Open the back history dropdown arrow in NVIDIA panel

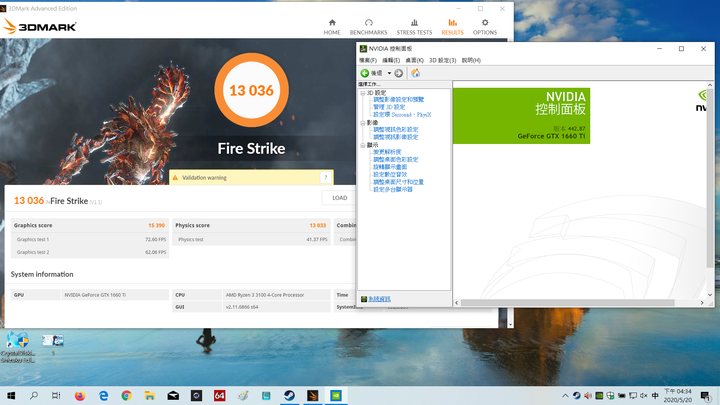389,73
